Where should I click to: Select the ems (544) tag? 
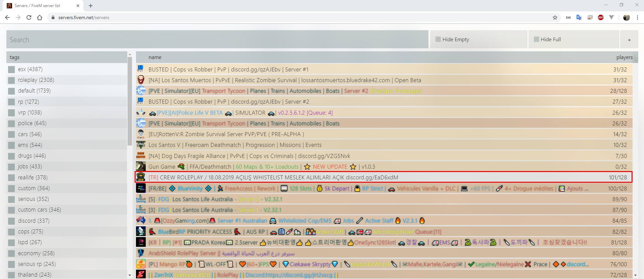tap(30, 145)
